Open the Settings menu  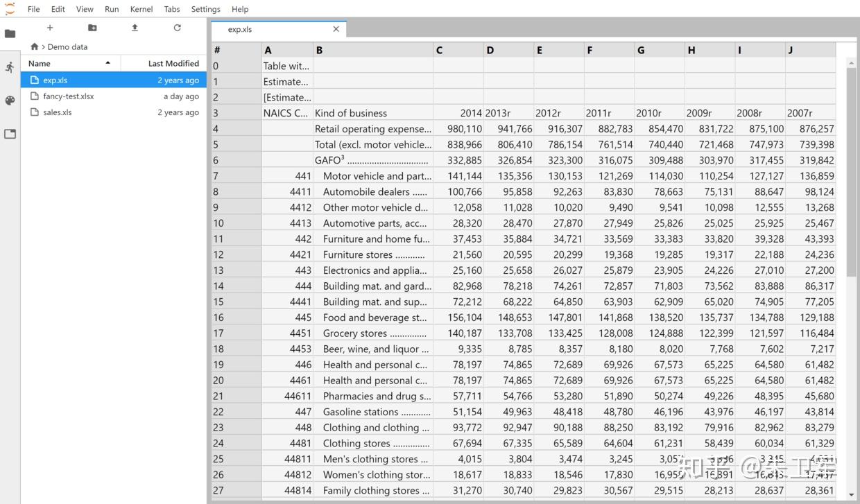(x=205, y=9)
